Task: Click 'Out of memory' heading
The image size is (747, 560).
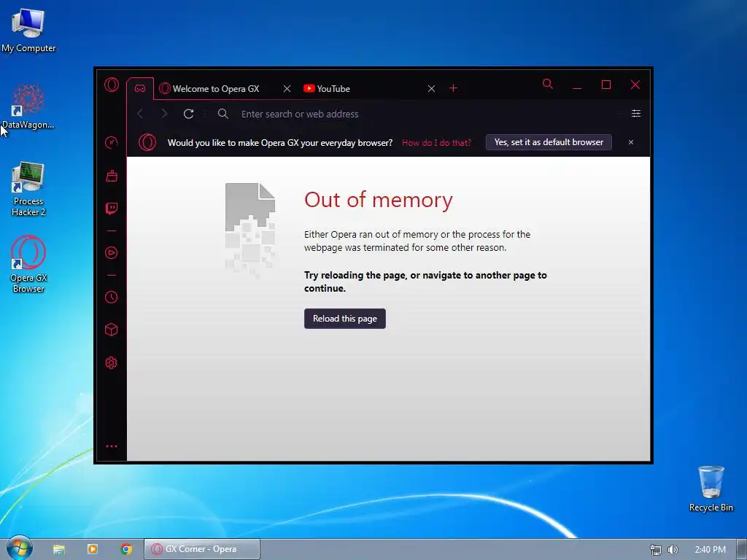Action: 379,200
